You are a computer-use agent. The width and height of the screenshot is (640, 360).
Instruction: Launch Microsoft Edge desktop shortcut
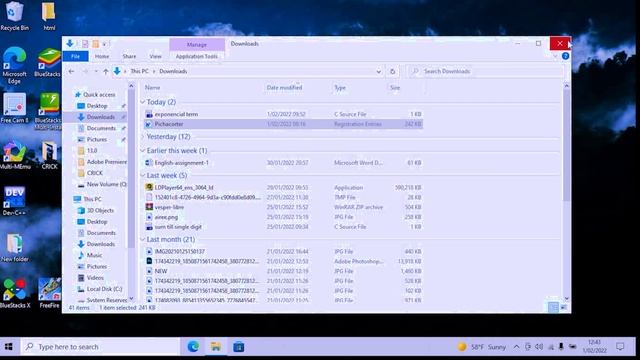point(14,65)
